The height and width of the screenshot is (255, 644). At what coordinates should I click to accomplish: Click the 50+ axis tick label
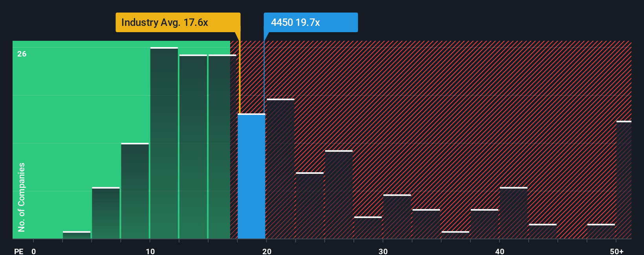click(617, 251)
